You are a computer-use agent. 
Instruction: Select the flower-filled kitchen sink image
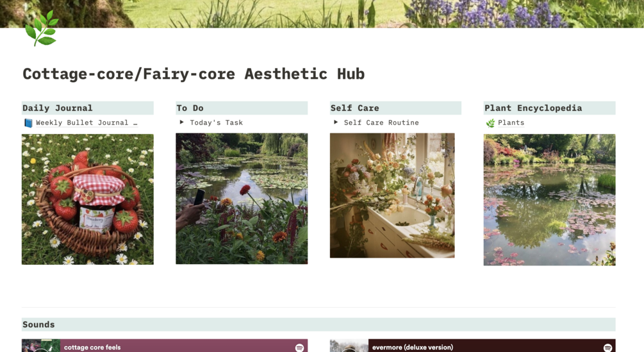[x=392, y=196]
